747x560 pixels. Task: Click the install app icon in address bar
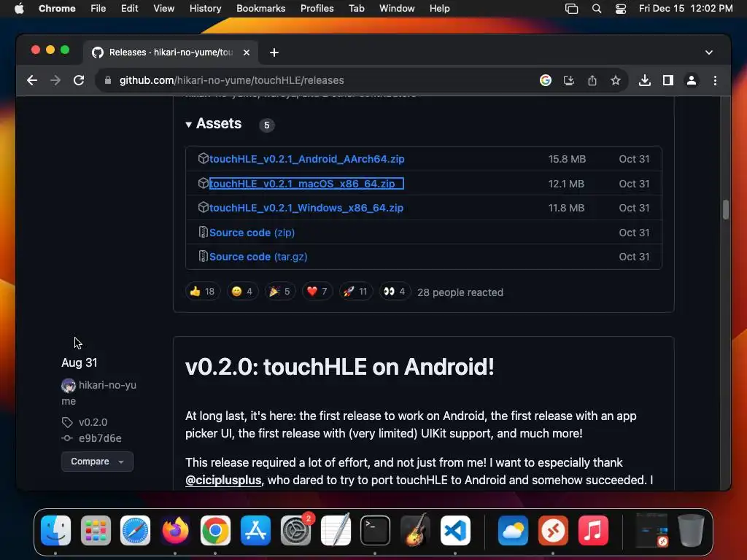(569, 80)
